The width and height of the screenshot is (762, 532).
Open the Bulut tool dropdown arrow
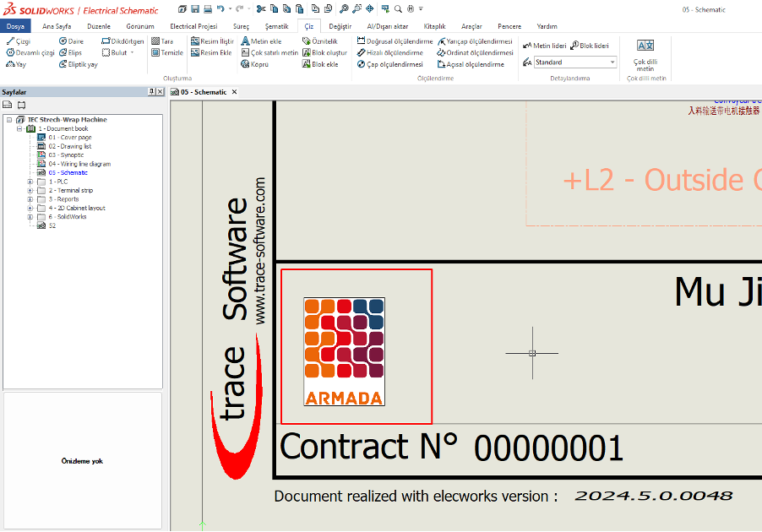pos(132,52)
